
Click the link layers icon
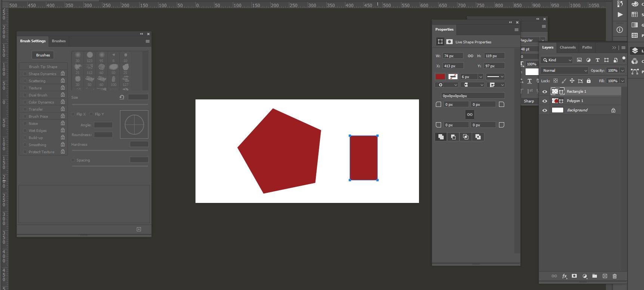click(554, 276)
